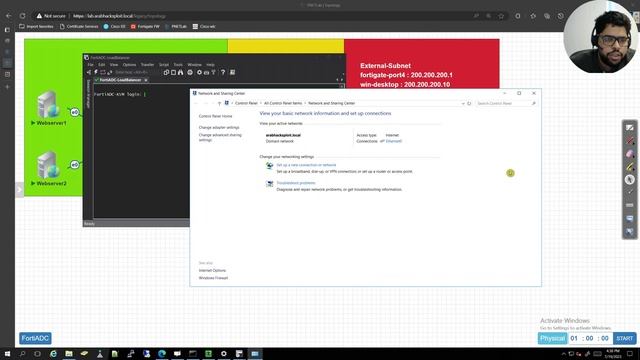Click the Physical button near timer
Screen dimensions: 640x360
pyautogui.click(x=552, y=338)
